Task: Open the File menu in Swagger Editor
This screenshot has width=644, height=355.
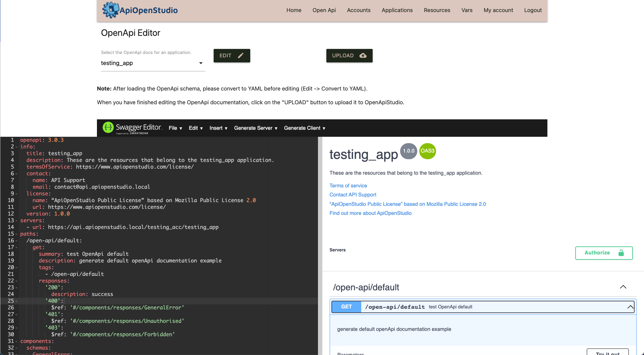Action: 175,128
